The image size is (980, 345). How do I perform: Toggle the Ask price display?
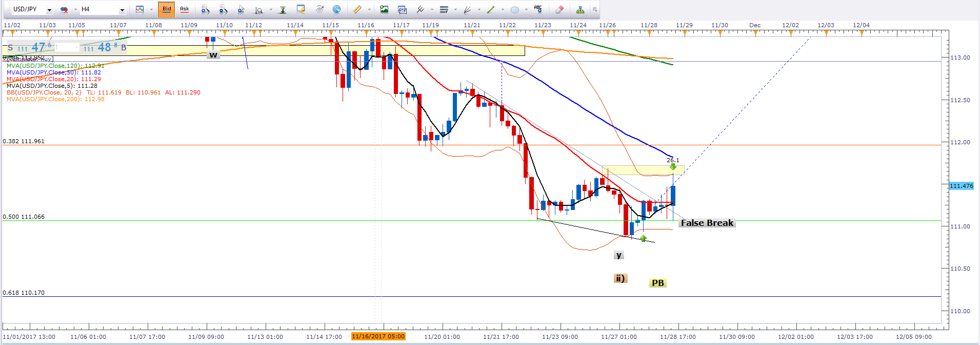(x=185, y=9)
